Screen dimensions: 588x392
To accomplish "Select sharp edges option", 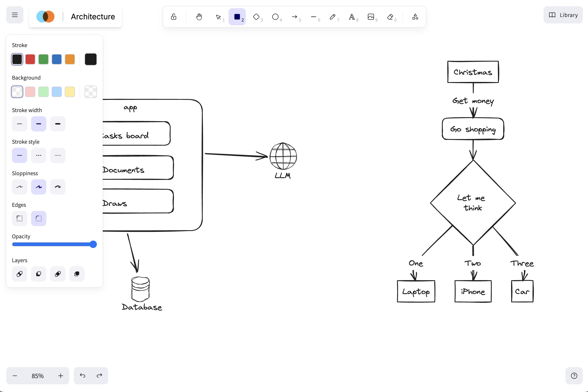I will coord(20,218).
